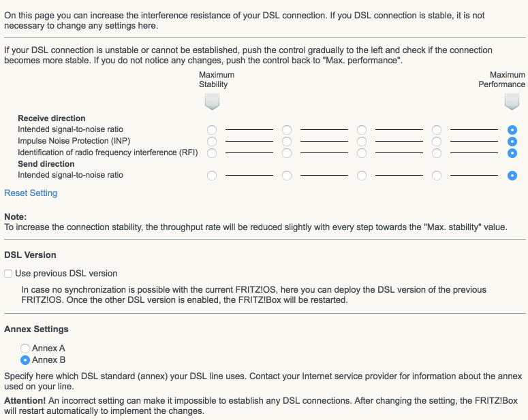Viewport: 528px width, 420px height.
Task: Set send signal-to-noise ratio to maximum stability
Action: pyautogui.click(x=212, y=176)
